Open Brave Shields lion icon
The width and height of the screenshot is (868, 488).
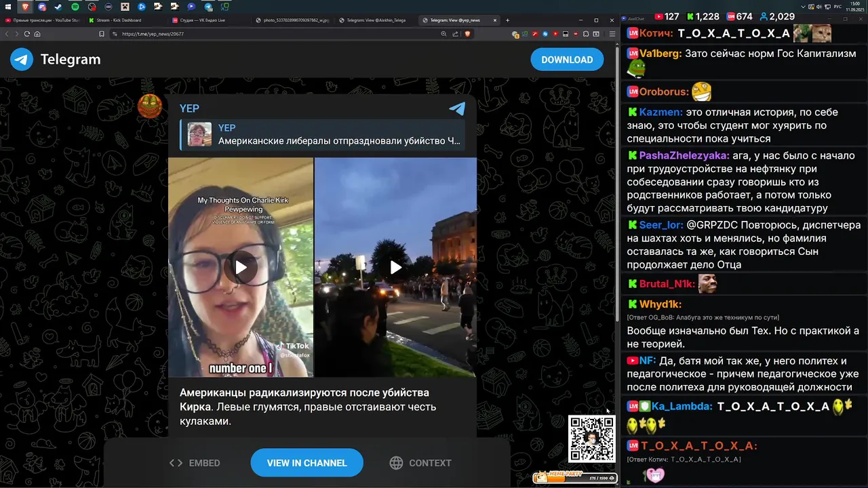[x=467, y=34]
